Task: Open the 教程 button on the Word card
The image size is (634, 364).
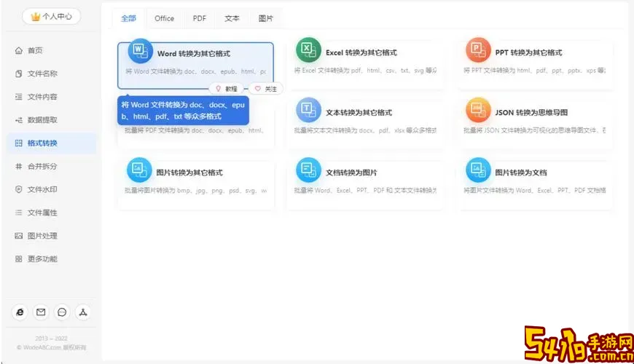Action: coord(226,89)
